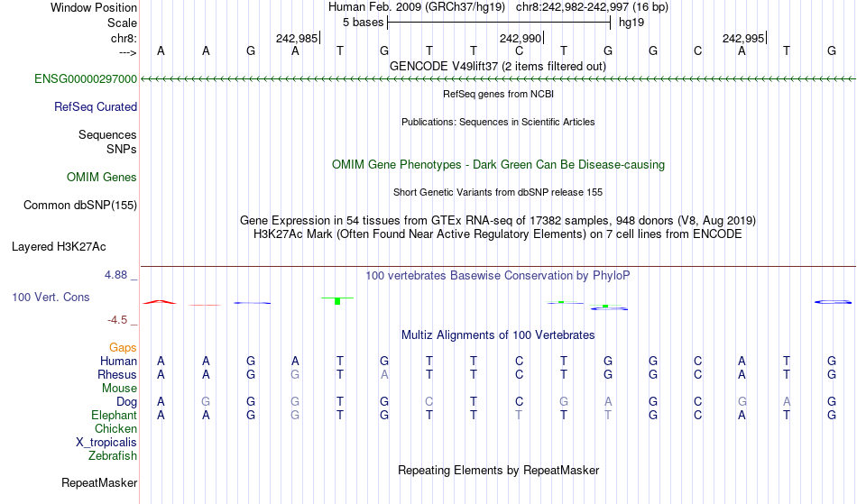Click the Sequences label
857x504 pixels.
[x=107, y=135]
